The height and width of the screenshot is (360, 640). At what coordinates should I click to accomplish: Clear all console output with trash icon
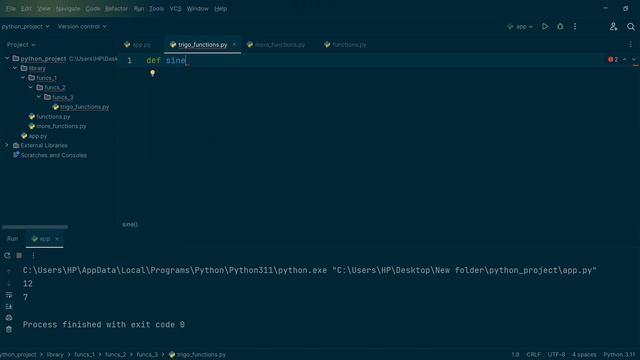coord(9,329)
